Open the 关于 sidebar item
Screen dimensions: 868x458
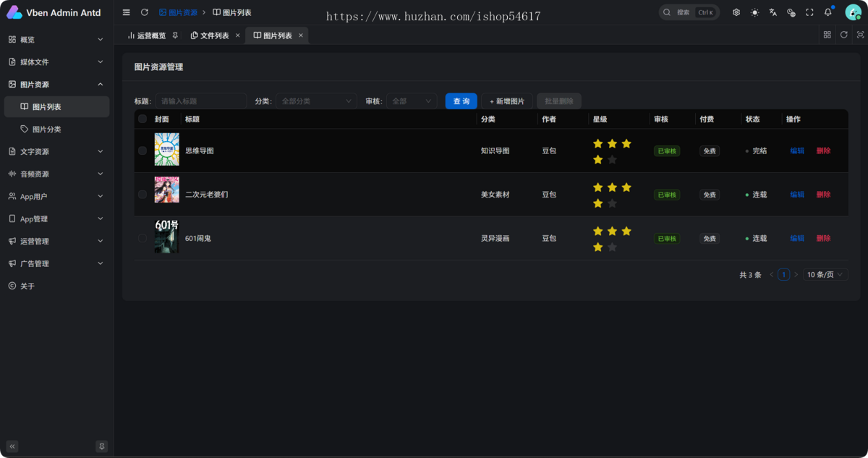56,287
